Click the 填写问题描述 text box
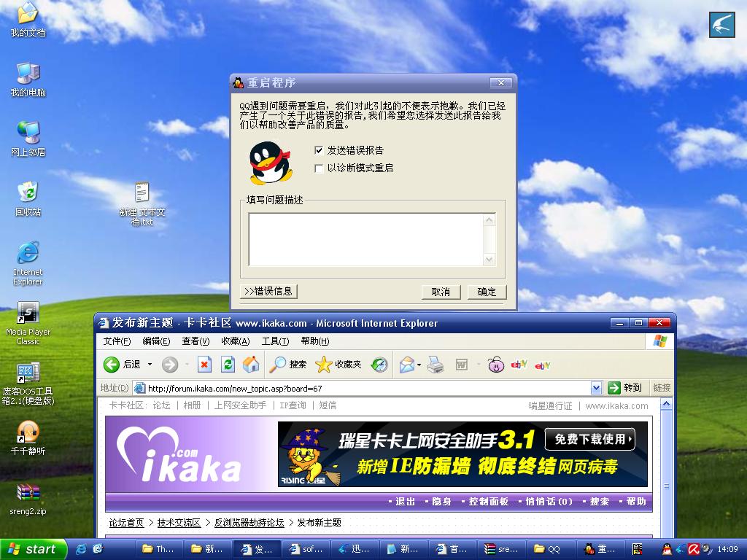Image resolution: width=747 pixels, height=560 pixels. click(x=366, y=239)
